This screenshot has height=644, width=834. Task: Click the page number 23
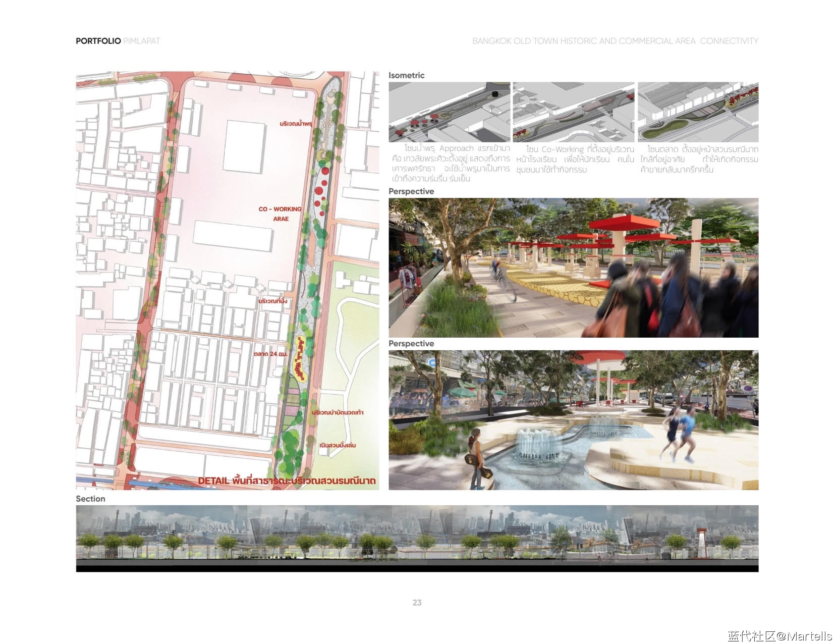click(417, 602)
